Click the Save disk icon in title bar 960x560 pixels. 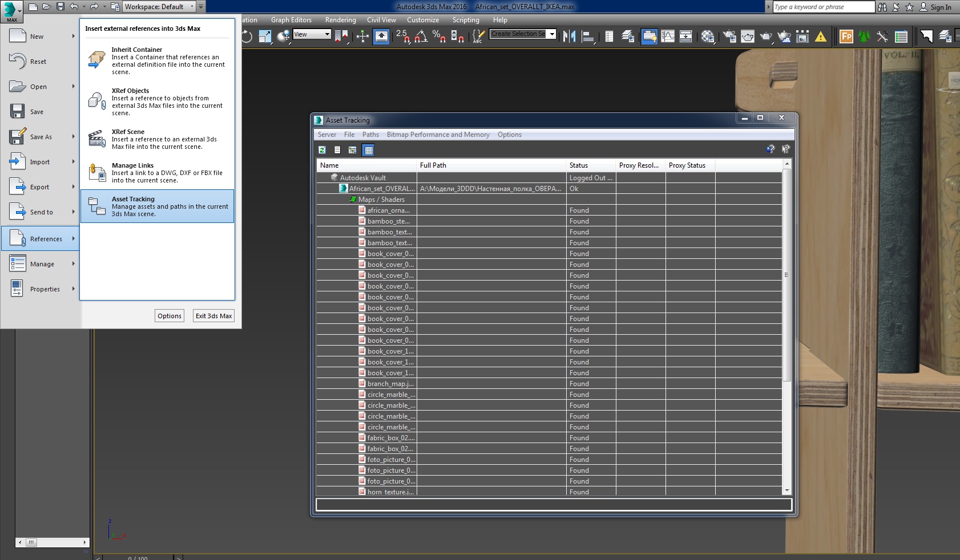pyautogui.click(x=60, y=7)
